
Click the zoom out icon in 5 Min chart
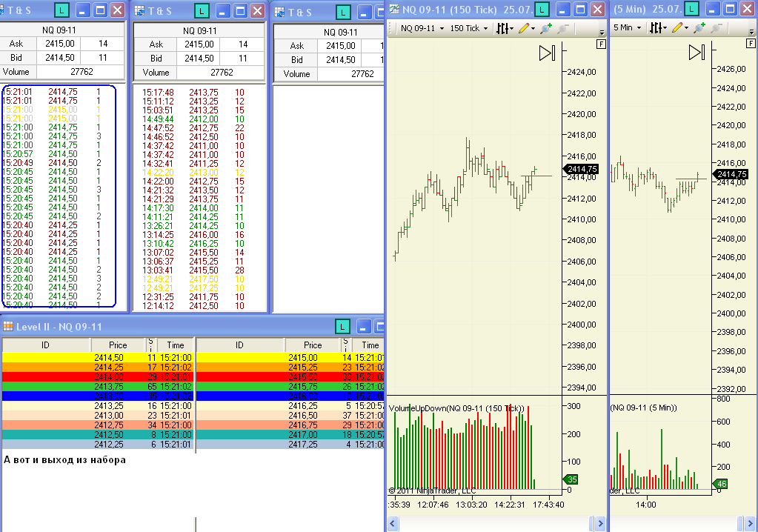716,28
